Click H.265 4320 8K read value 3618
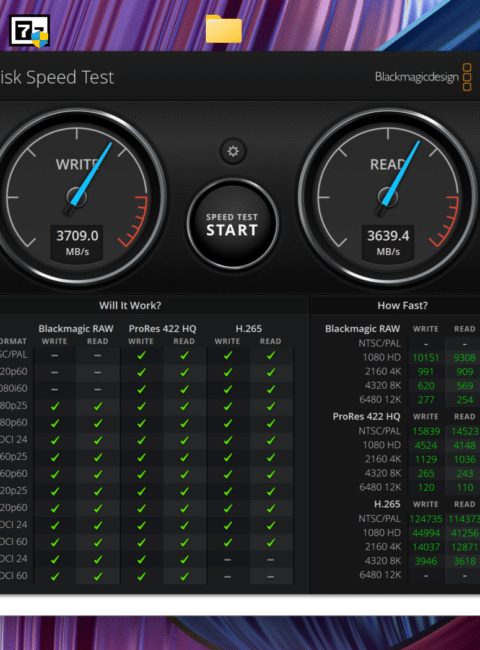 464,562
